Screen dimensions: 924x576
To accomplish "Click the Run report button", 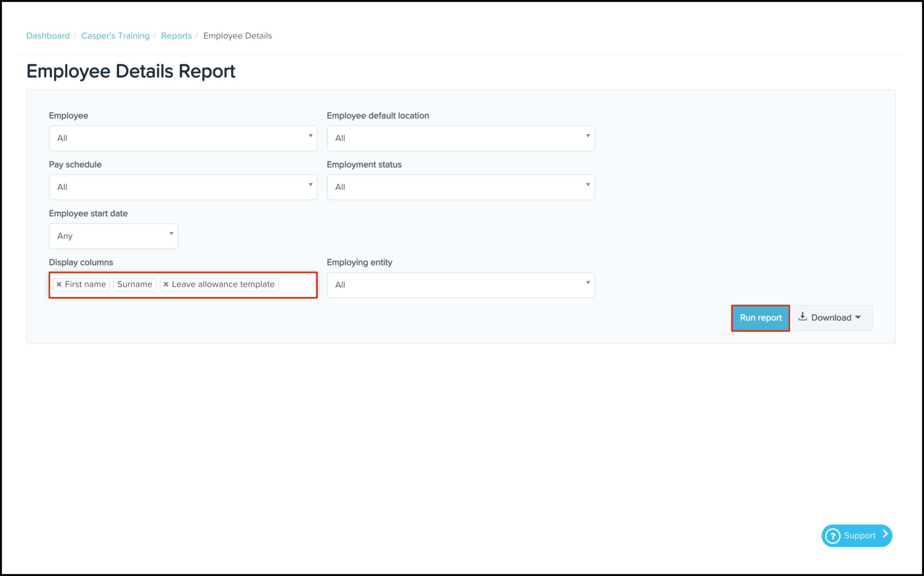I will pyautogui.click(x=760, y=318).
